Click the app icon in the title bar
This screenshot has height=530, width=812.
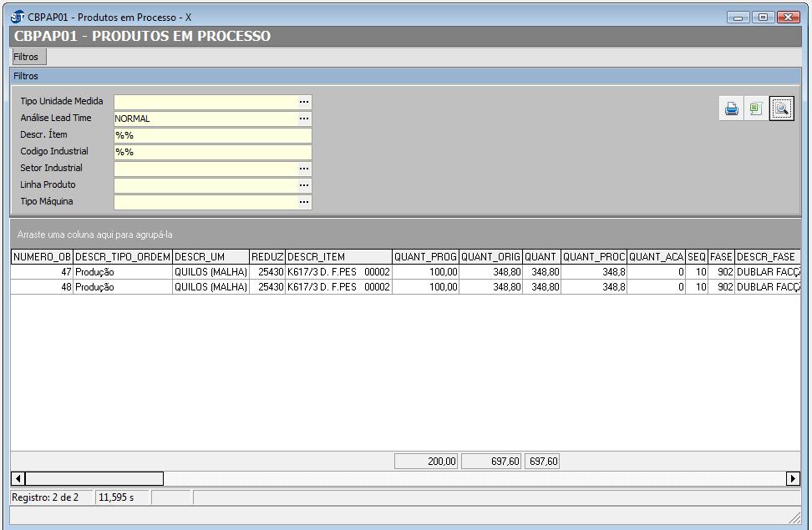tap(18, 17)
